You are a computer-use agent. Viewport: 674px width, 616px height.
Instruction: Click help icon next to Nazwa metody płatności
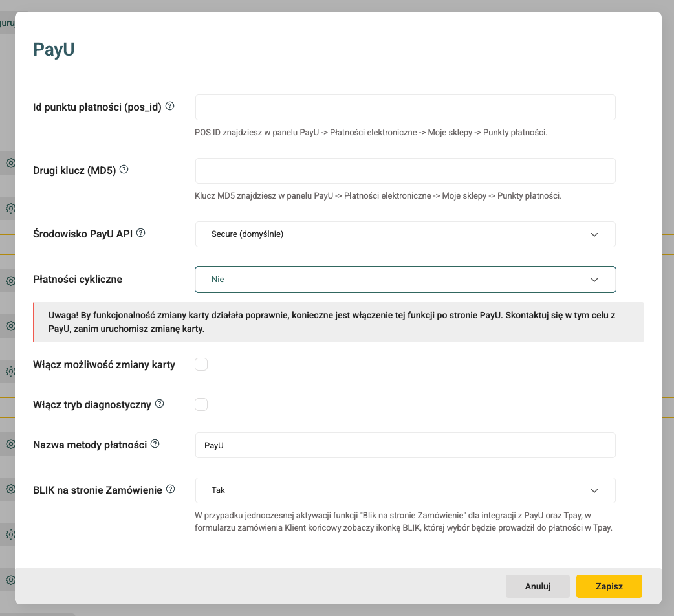[155, 444]
